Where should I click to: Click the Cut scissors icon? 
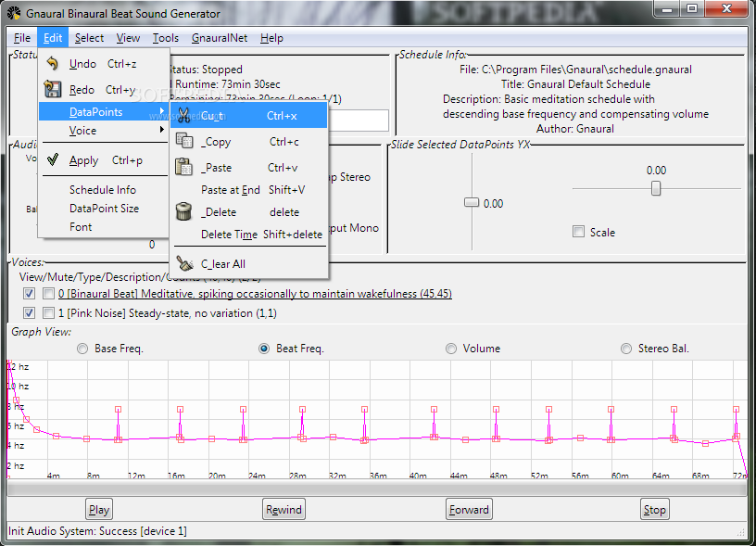point(183,116)
